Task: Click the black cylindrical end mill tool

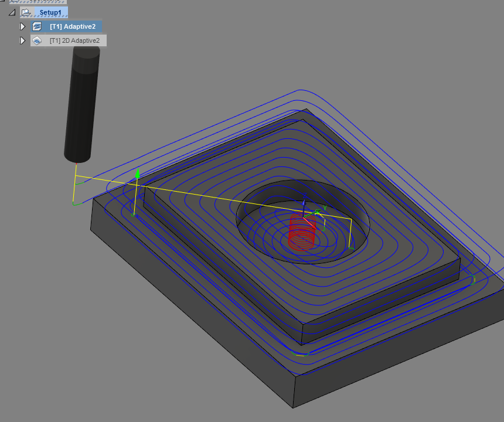Action: tap(81, 104)
